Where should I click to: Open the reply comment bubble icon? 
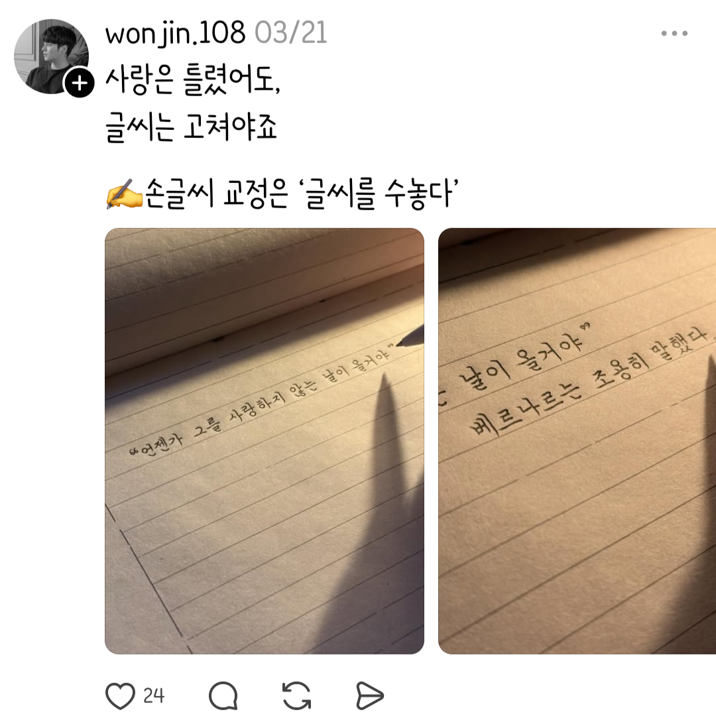pos(223,696)
